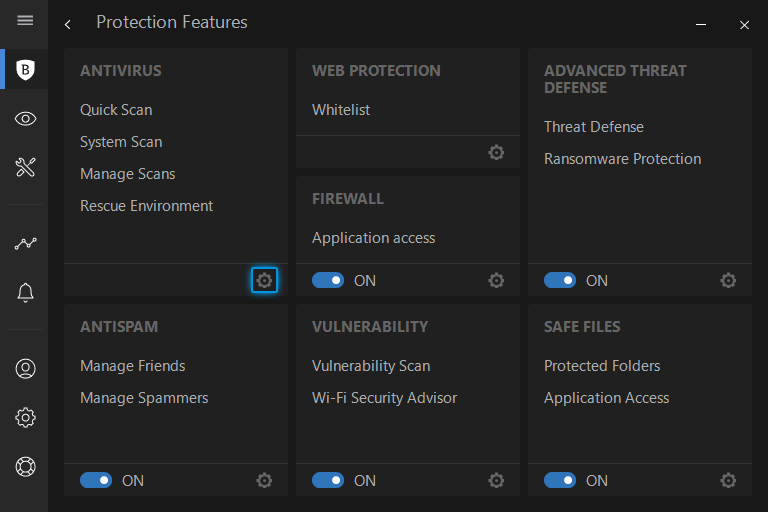Open the Support lifebuoy icon in sidebar
Screen dimensions: 768x512
tap(25, 466)
